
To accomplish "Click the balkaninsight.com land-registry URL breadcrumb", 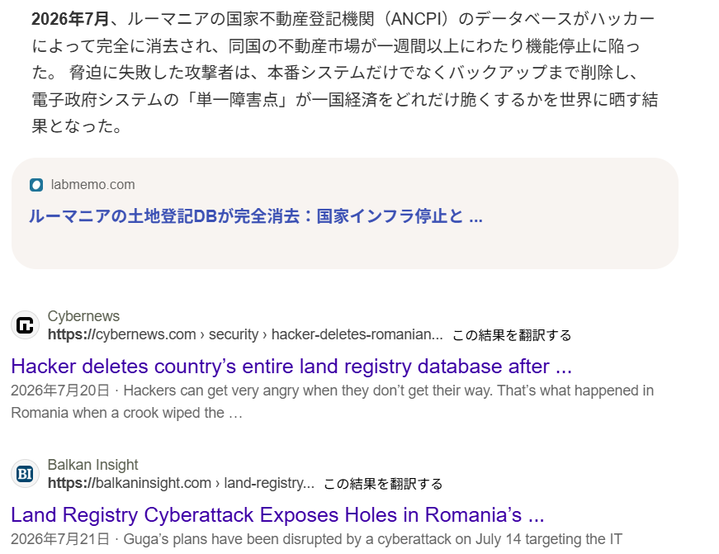I will pos(181,483).
